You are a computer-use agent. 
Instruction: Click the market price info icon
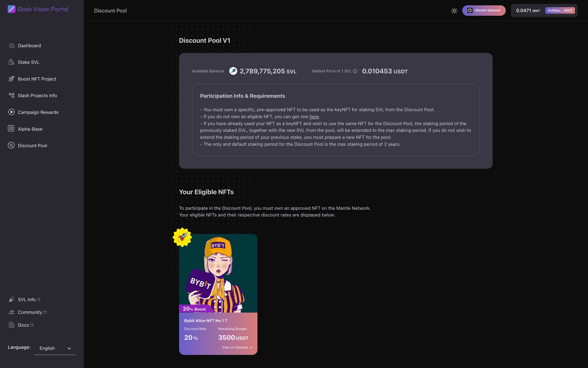pyautogui.click(x=355, y=71)
